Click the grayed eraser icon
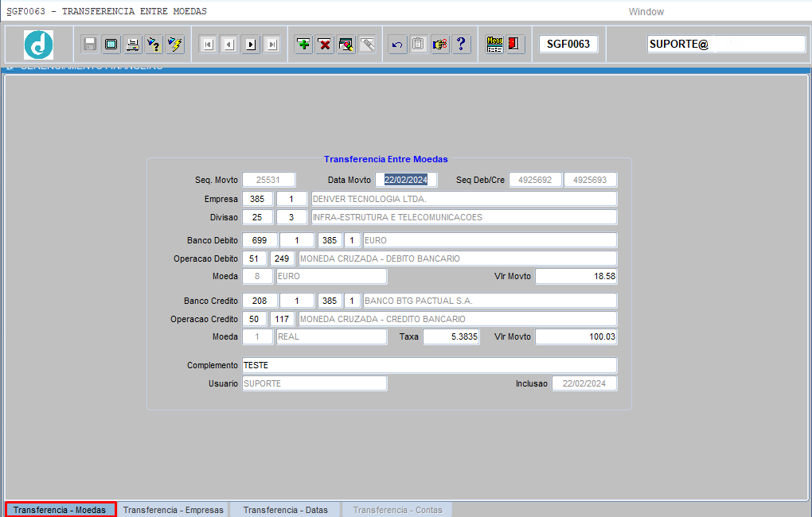 coord(367,45)
